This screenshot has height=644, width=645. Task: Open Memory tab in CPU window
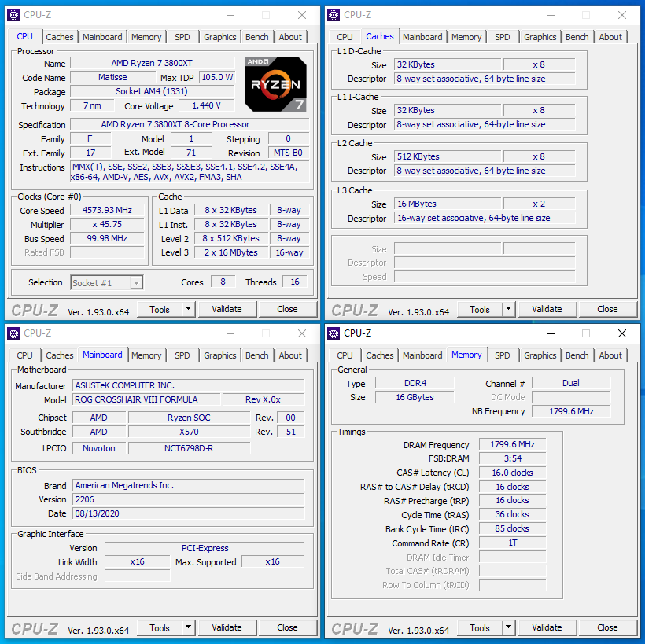[146, 37]
